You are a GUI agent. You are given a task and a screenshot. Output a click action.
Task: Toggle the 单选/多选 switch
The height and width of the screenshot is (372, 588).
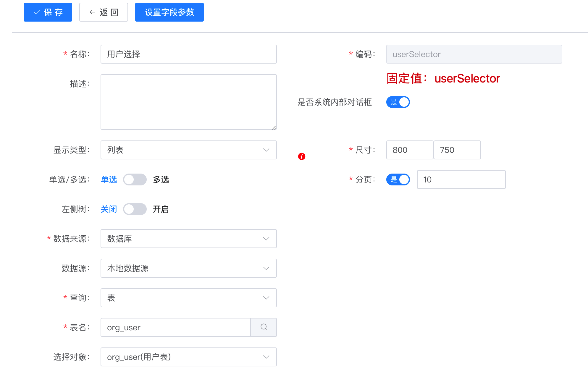pyautogui.click(x=135, y=179)
